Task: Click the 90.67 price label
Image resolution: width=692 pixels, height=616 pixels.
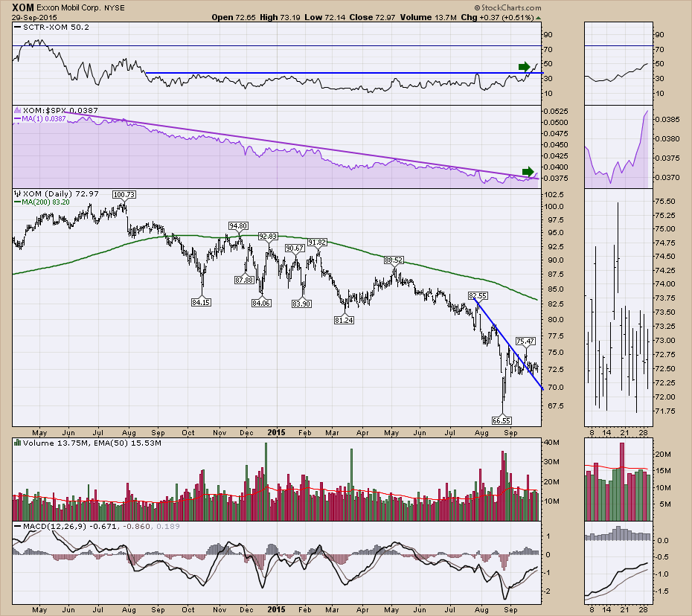Action: tap(295, 248)
